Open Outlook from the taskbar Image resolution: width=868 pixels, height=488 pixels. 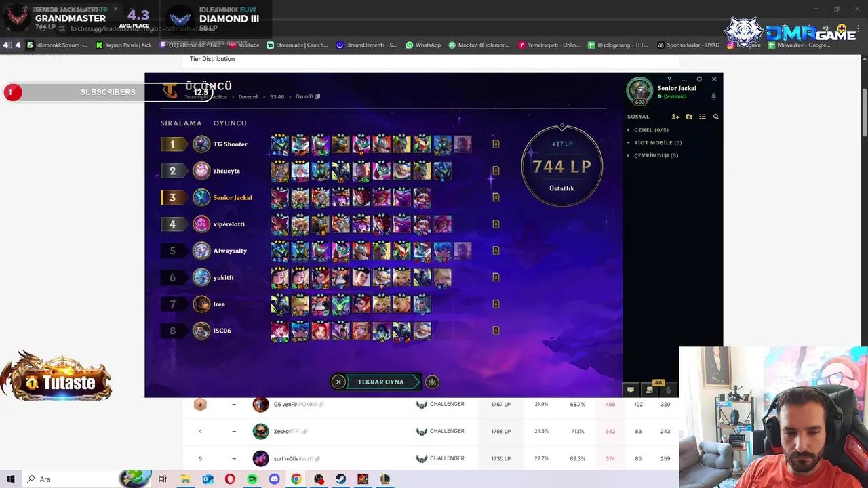coord(208,479)
